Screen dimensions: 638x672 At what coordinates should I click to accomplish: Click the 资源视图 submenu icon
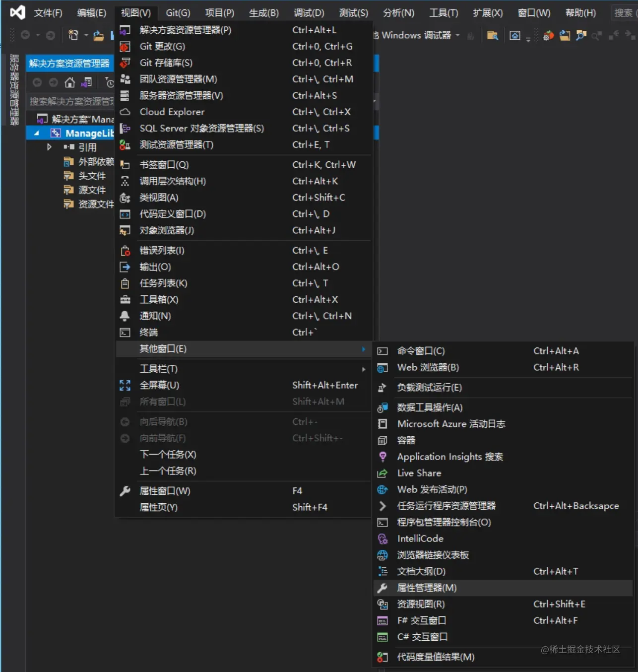click(x=383, y=605)
